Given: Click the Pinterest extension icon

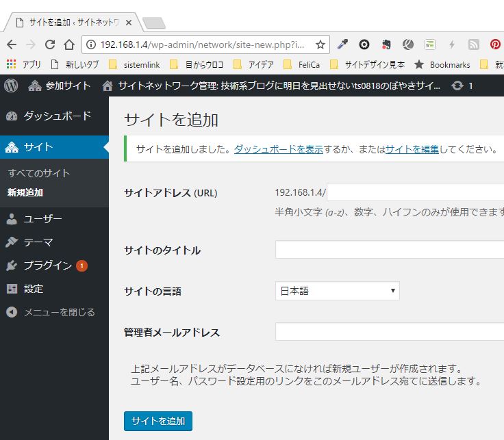Looking at the screenshot, I should pos(495,44).
